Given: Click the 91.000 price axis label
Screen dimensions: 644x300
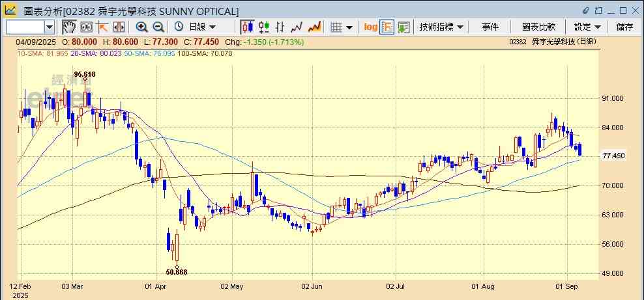Looking at the screenshot, I should click(613, 98).
